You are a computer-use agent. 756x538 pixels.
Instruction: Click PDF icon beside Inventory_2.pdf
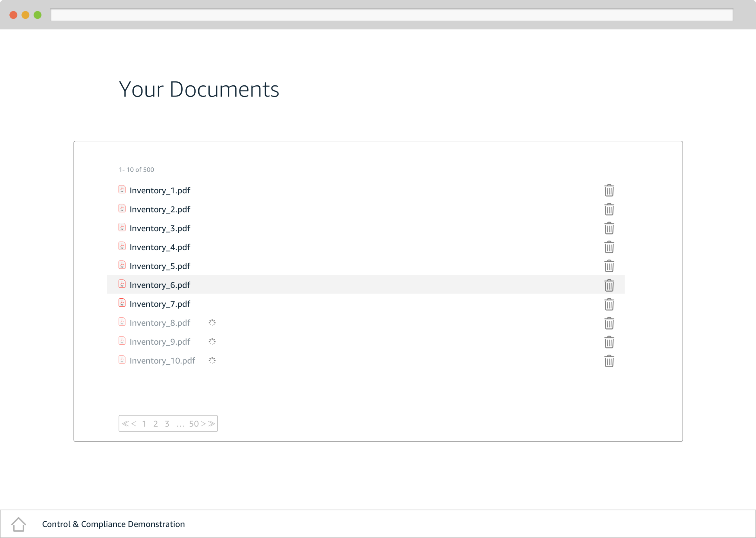coord(122,208)
